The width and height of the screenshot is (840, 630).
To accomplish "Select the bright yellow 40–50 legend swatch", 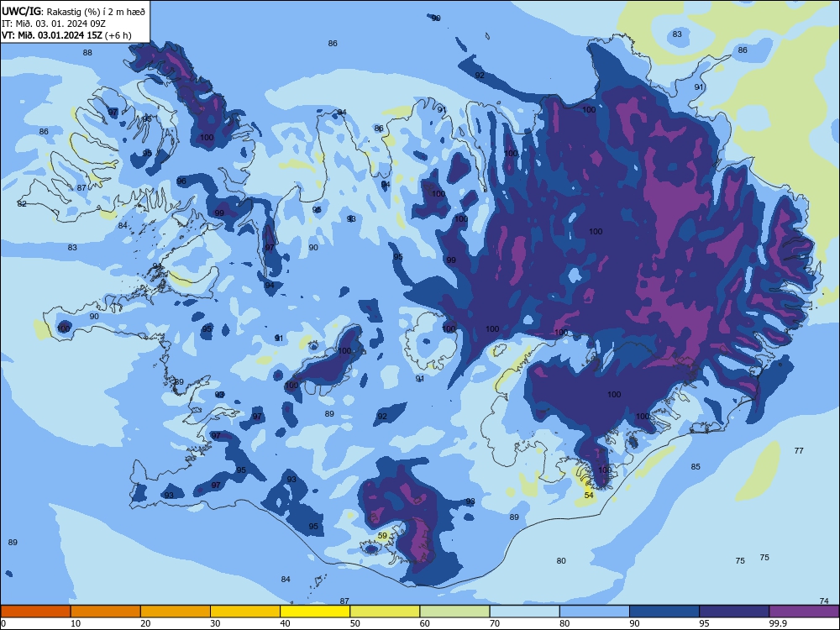I will (x=315, y=612).
